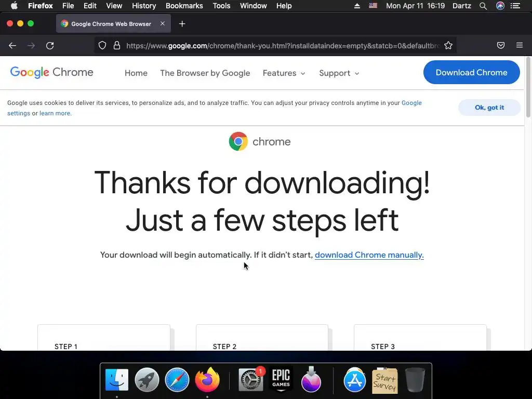
Task: Open The Browser by Google page
Action: click(205, 73)
